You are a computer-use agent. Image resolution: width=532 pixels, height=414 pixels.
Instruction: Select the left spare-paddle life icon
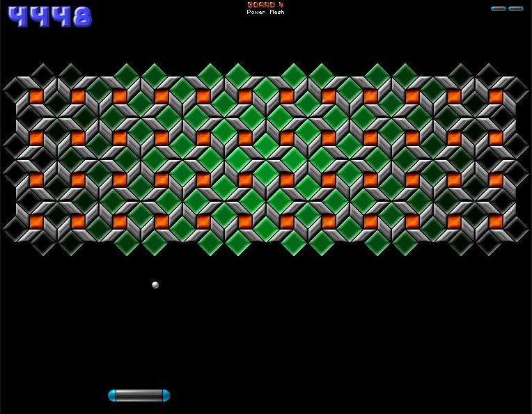(498, 8)
